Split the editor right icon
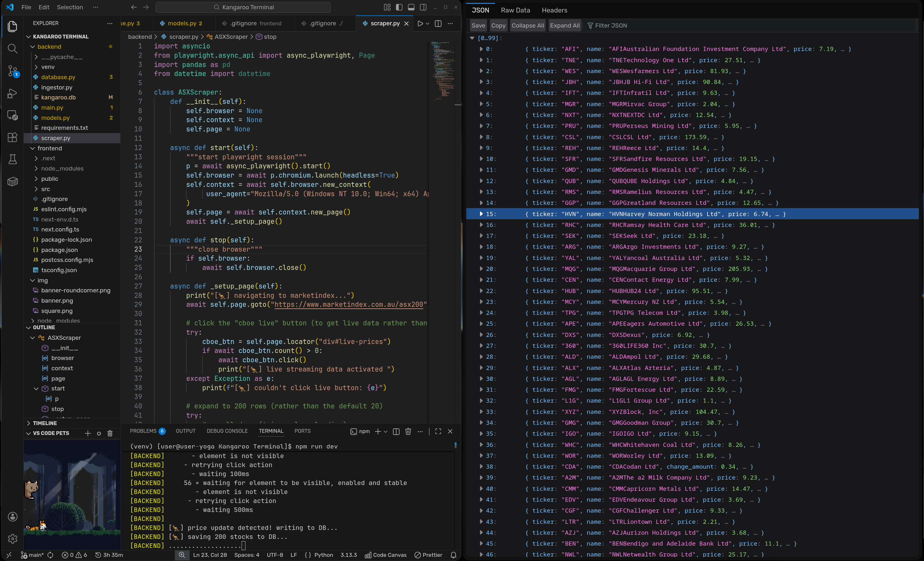924x561 pixels. (x=438, y=24)
